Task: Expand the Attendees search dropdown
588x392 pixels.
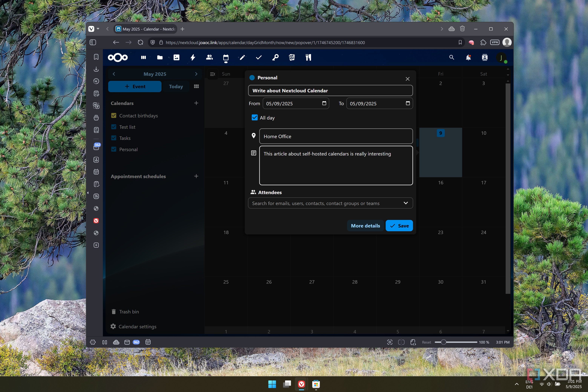Action: click(x=406, y=203)
